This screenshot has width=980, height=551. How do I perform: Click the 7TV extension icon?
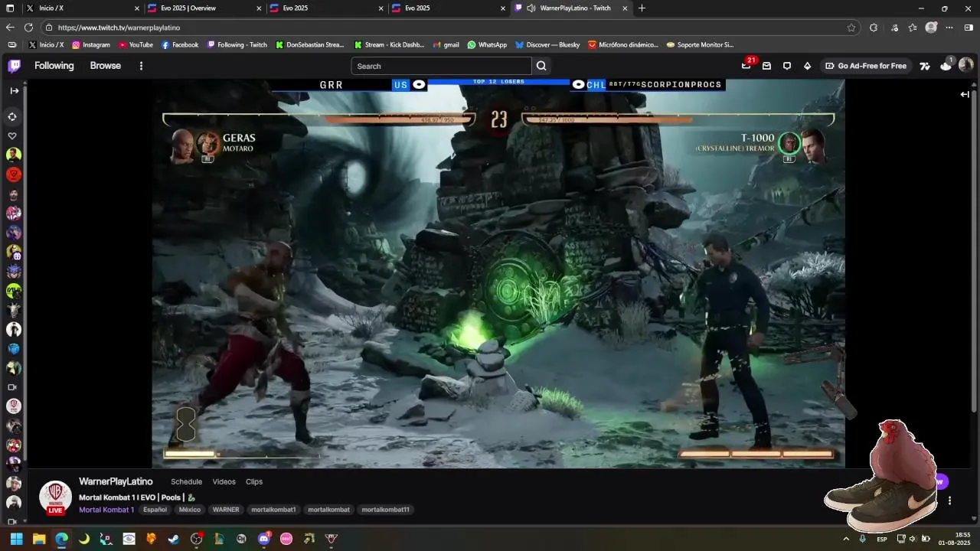(x=925, y=66)
